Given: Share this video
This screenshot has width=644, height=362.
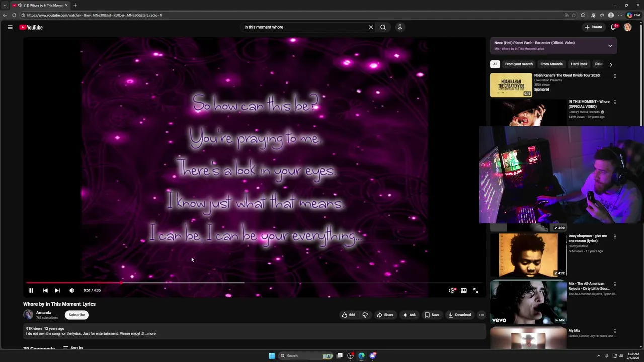Looking at the screenshot, I should 385,315.
